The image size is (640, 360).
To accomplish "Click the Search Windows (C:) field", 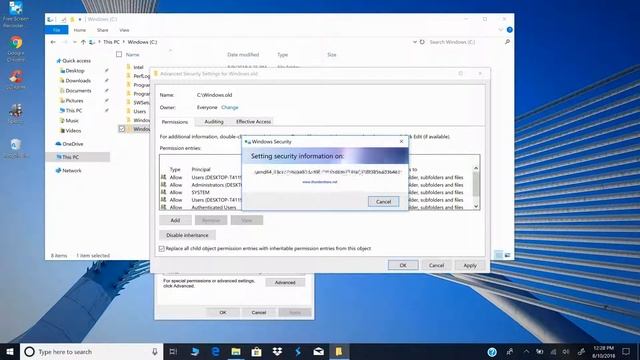I will pyautogui.click(x=465, y=42).
